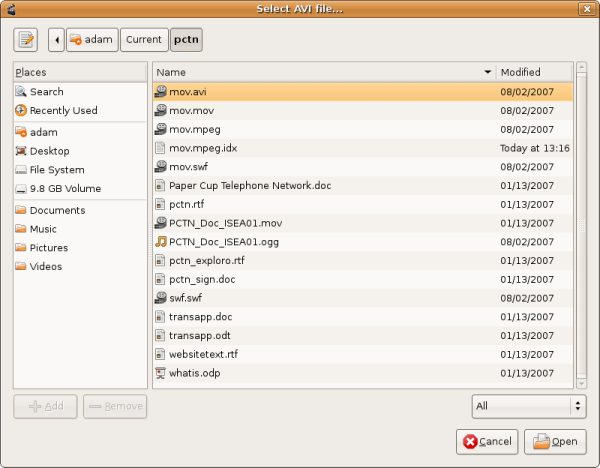
Task: Toggle the type-a-filename pencil button
Action: (x=26, y=40)
